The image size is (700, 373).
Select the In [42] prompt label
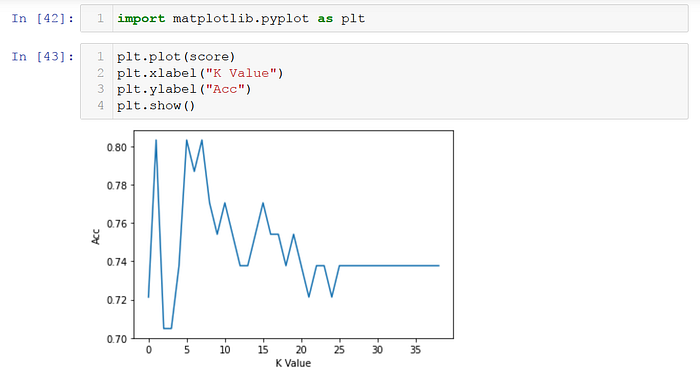click(x=42, y=18)
